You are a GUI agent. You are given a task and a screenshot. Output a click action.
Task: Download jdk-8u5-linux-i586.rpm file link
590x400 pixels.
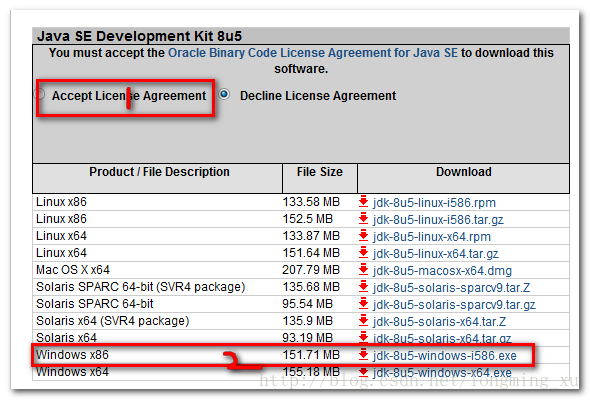pos(434,203)
